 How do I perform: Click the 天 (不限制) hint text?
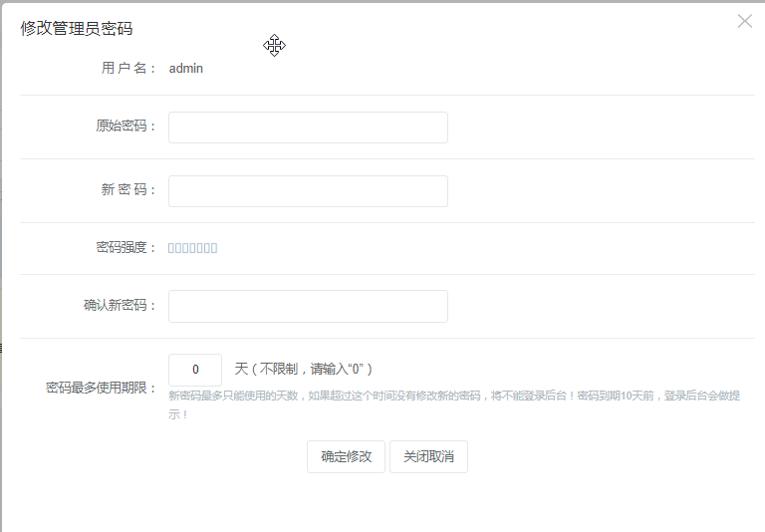[304, 369]
